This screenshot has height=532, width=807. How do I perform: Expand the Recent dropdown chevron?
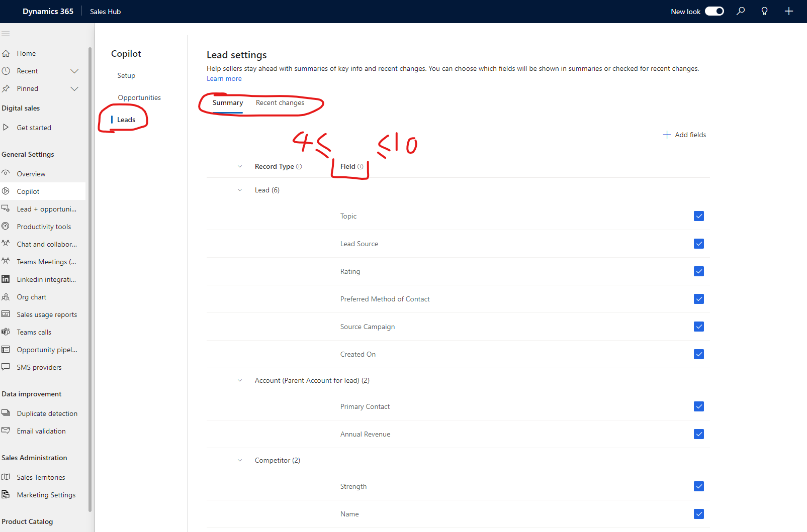click(74, 71)
